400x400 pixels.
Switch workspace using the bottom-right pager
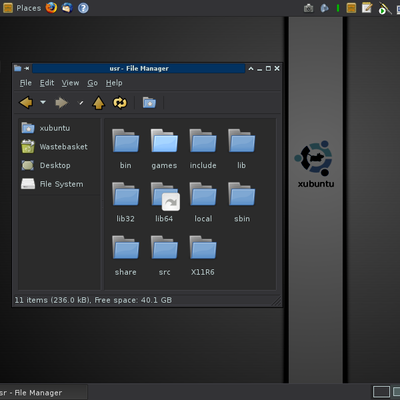386,392
